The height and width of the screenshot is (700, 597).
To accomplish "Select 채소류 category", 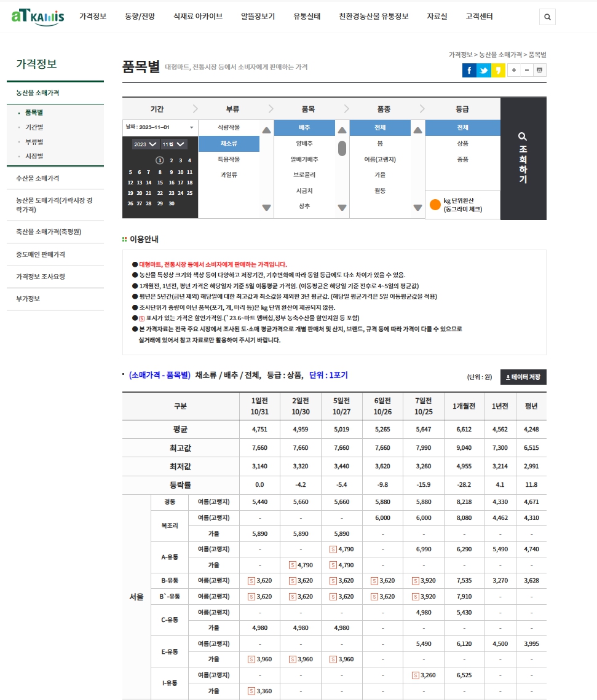I will (229, 143).
